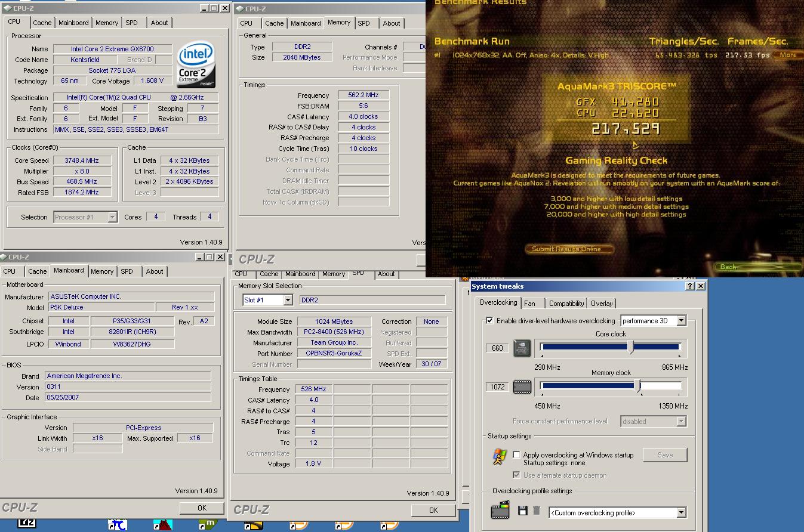The image size is (804, 532).
Task: Click the Windows startup running-man icon
Action: (x=500, y=457)
